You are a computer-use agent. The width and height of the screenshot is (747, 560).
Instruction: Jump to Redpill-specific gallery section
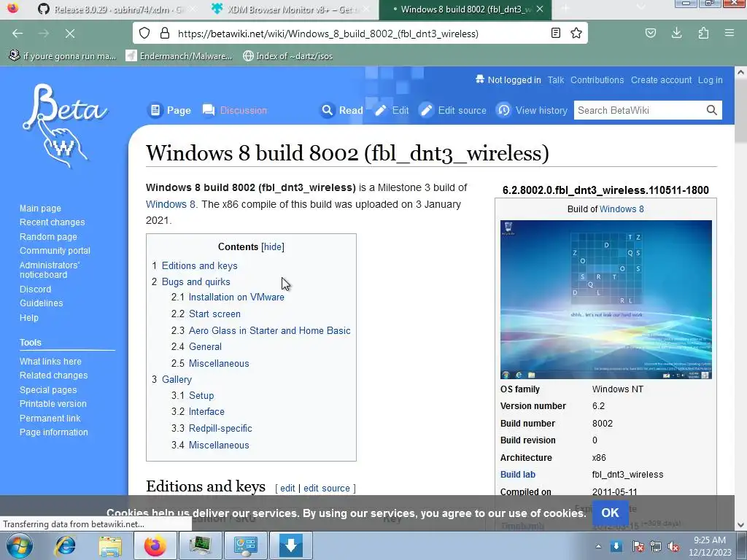pyautogui.click(x=220, y=428)
